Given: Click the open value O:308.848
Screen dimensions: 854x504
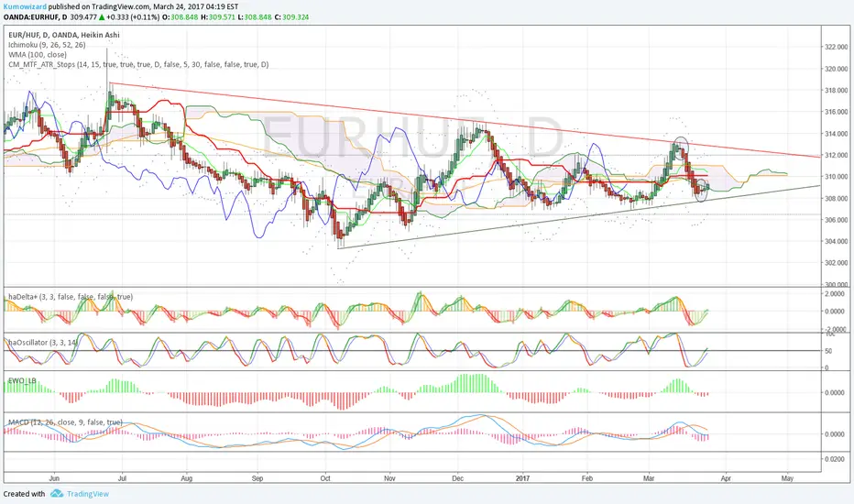Looking at the screenshot, I should 180,16.
